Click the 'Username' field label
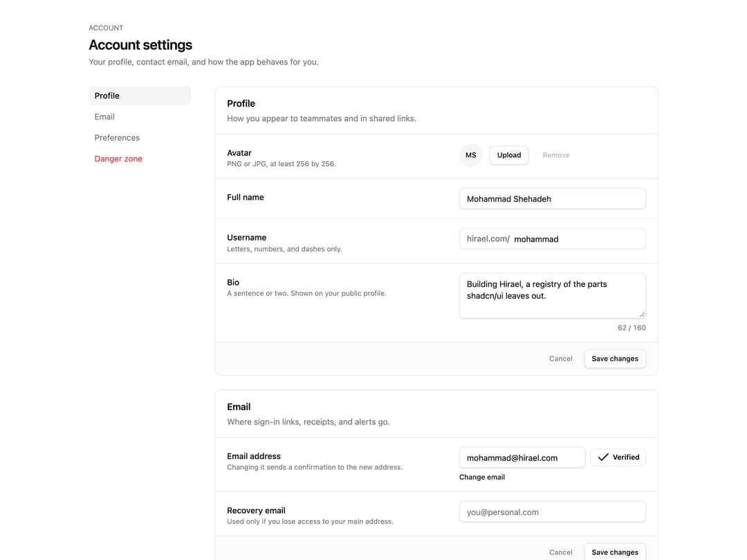The height and width of the screenshot is (560, 747). 246,238
